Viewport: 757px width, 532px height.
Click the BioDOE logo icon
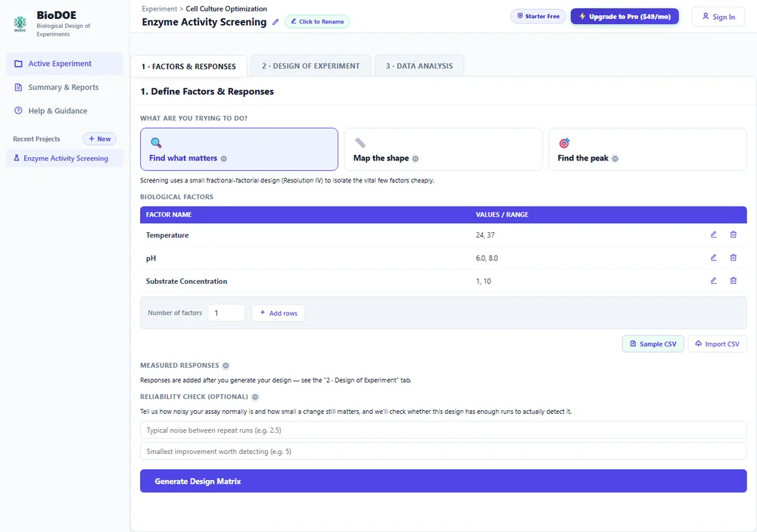[x=20, y=23]
